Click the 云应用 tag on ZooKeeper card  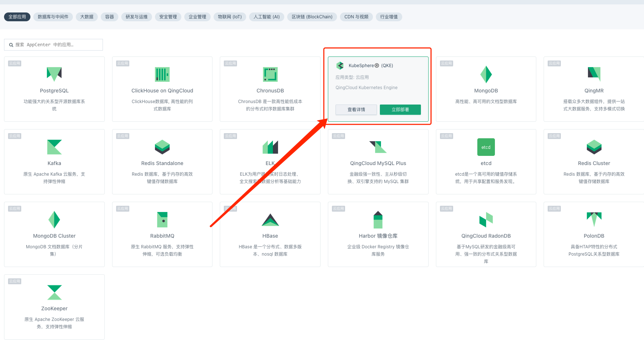pos(15,281)
